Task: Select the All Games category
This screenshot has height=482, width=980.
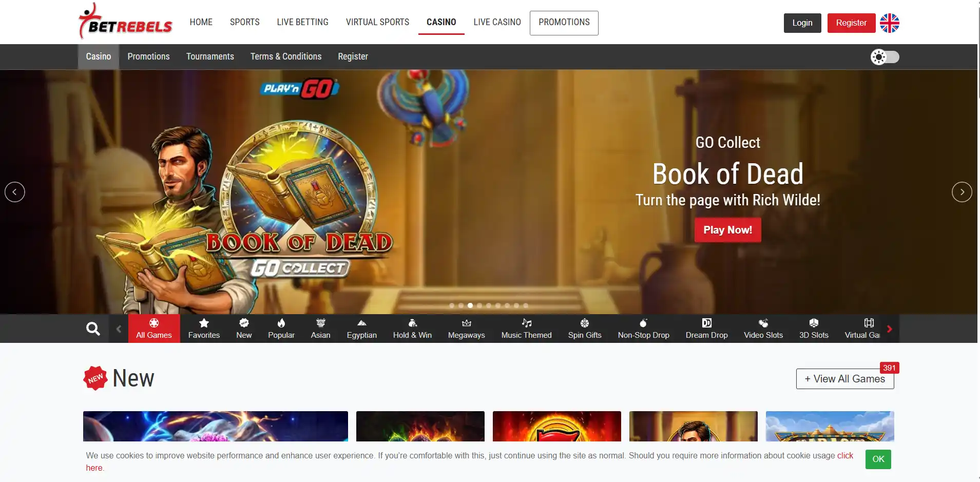Action: click(x=154, y=329)
